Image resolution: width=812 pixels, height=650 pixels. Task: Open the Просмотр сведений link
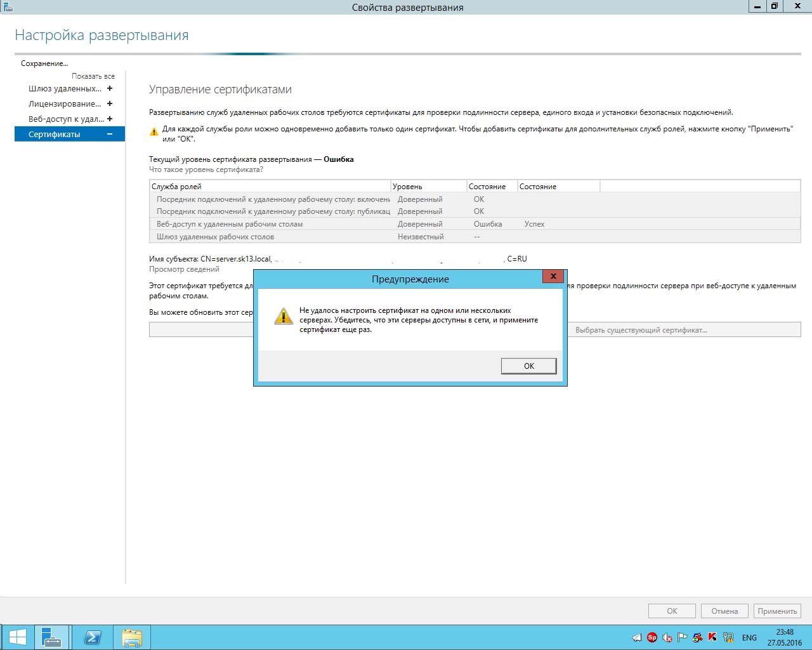tap(184, 269)
